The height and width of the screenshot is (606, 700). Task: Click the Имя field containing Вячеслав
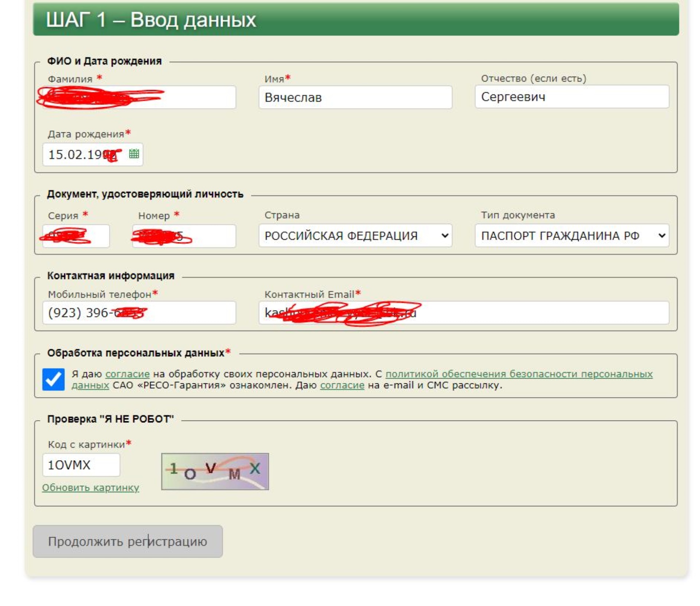(355, 97)
